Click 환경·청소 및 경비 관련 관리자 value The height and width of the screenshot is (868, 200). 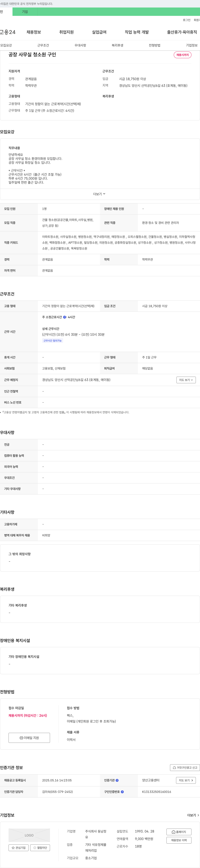click(x=161, y=223)
